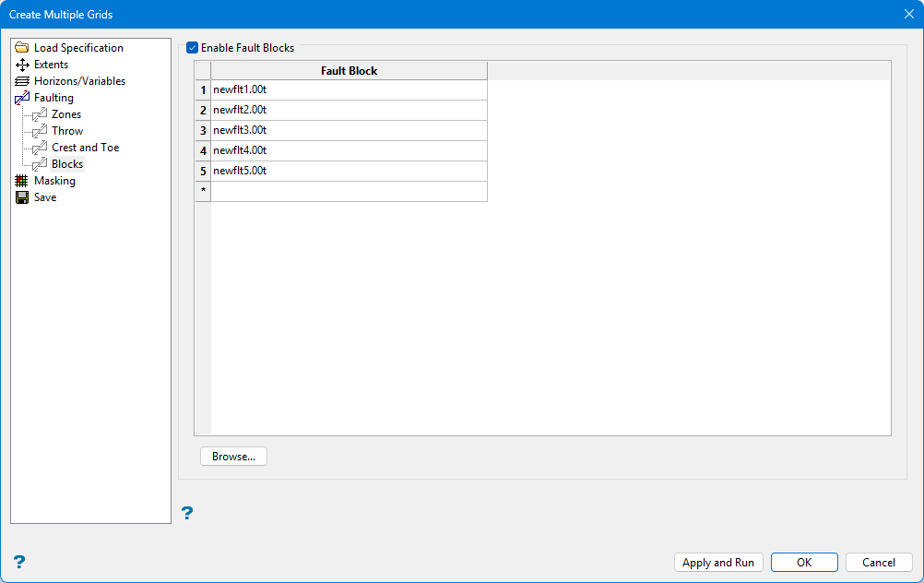Click the empty new-row Fault Block cell
The width and height of the screenshot is (924, 583).
(349, 191)
